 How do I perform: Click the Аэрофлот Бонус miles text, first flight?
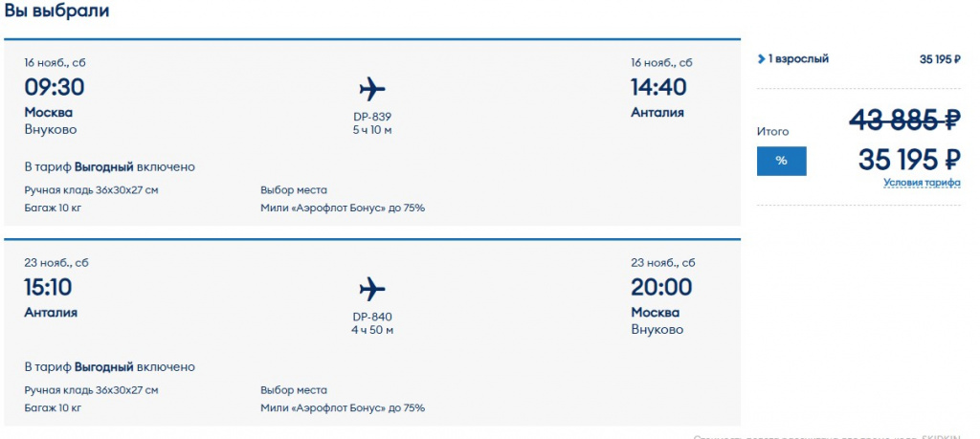pos(342,208)
